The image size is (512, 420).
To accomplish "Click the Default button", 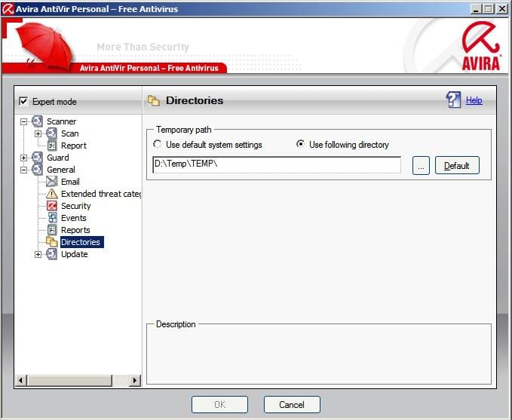I will pyautogui.click(x=457, y=166).
